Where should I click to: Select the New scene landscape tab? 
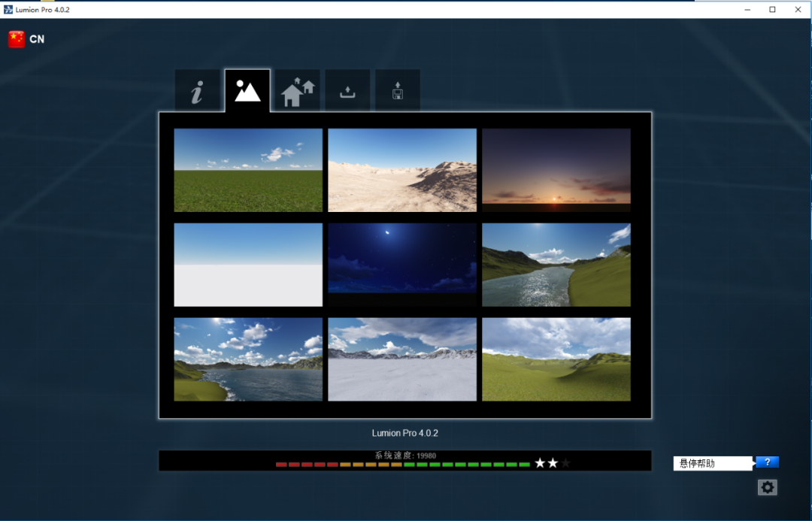click(247, 91)
